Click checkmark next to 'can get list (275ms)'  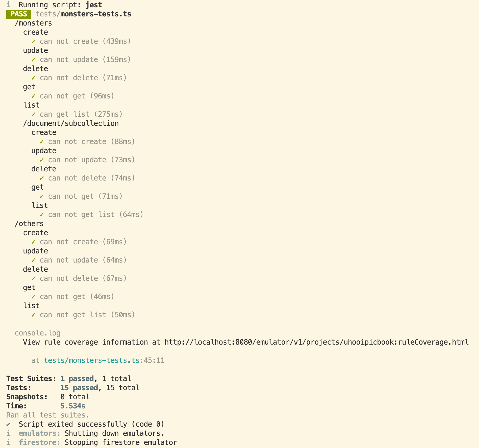[x=33, y=114]
